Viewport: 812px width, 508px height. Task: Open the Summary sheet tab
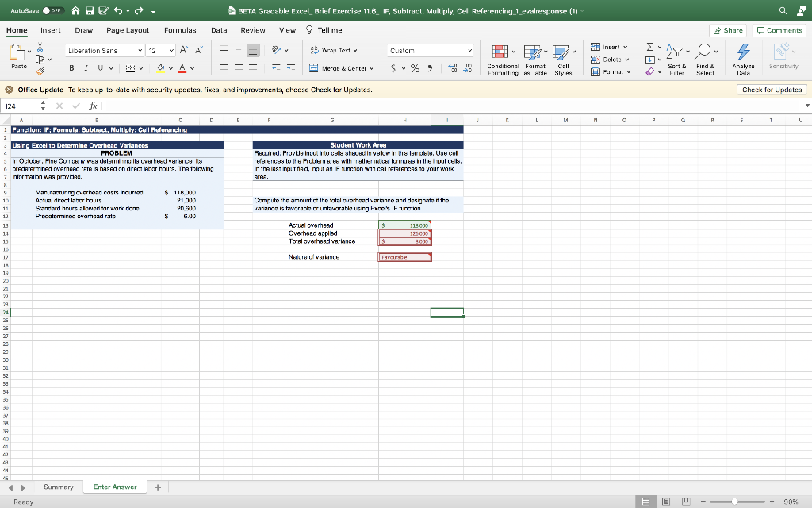click(x=58, y=487)
